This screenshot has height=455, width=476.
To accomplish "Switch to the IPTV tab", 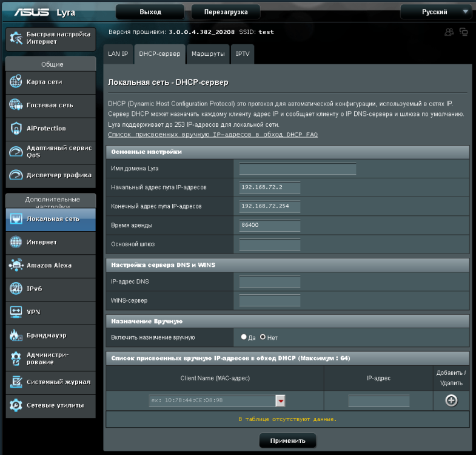I will [x=243, y=54].
